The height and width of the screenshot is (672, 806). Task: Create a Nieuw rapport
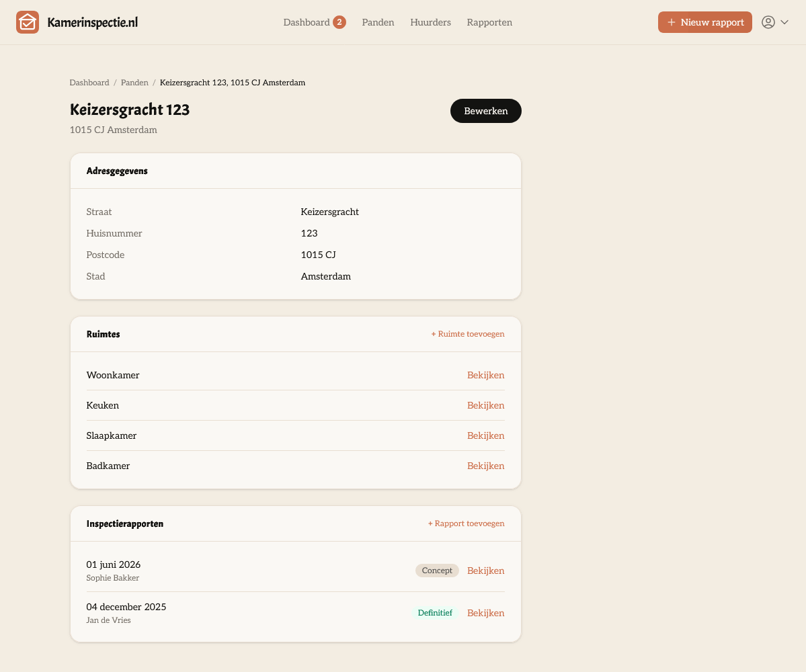(704, 22)
